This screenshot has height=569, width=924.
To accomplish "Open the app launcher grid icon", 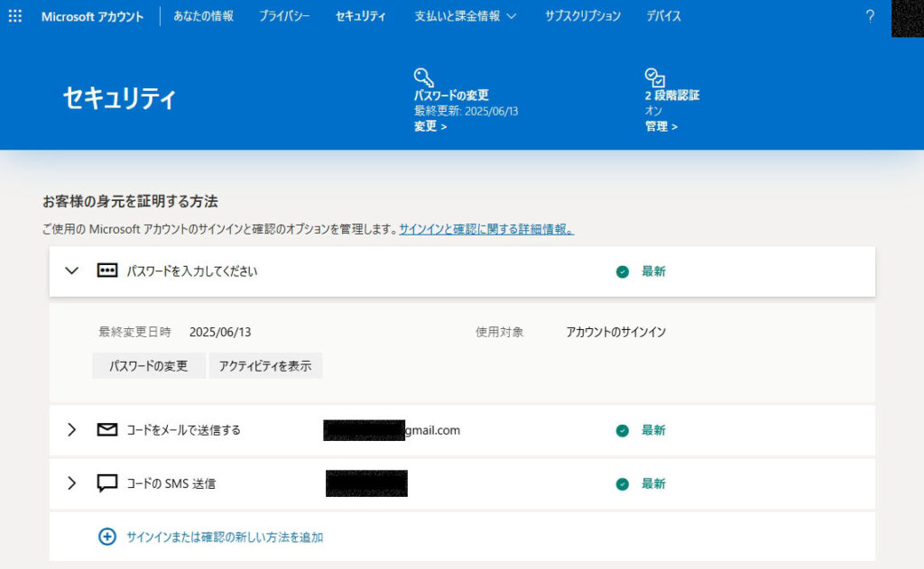I will click(x=15, y=16).
